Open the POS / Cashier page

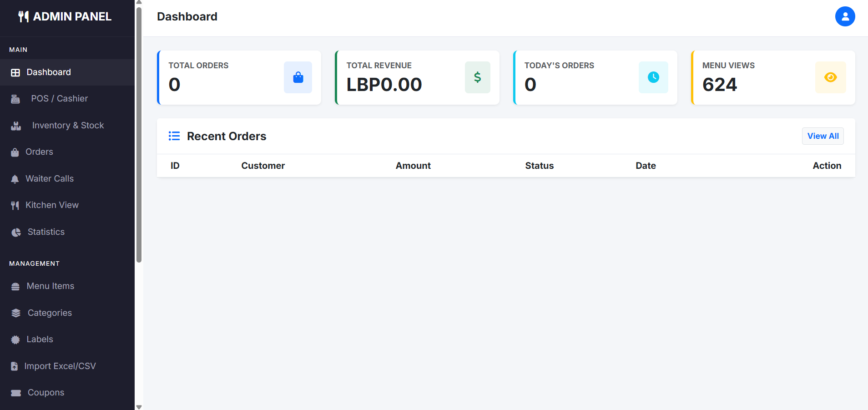(59, 99)
